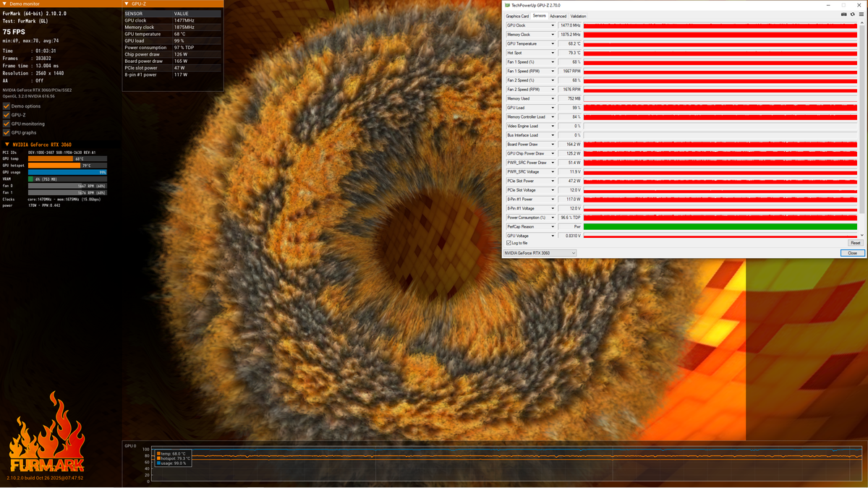Click the 'PCIe slot power' overlay row

coord(172,68)
